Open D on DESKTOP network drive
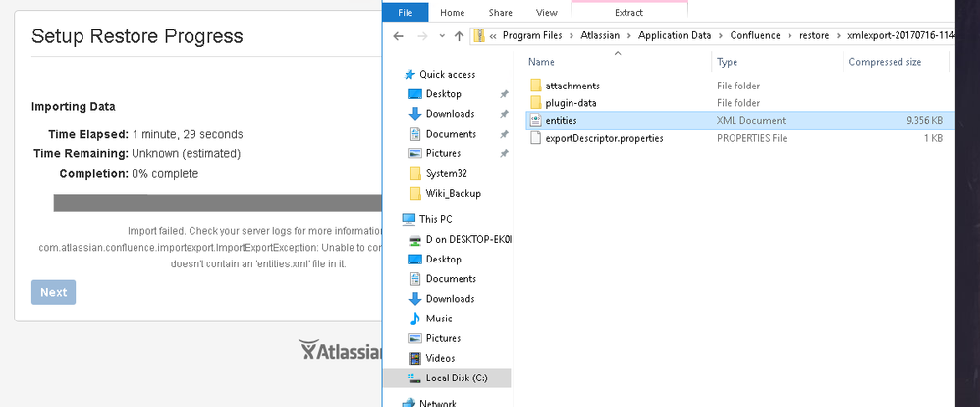The width and height of the screenshot is (980, 407). pos(468,239)
